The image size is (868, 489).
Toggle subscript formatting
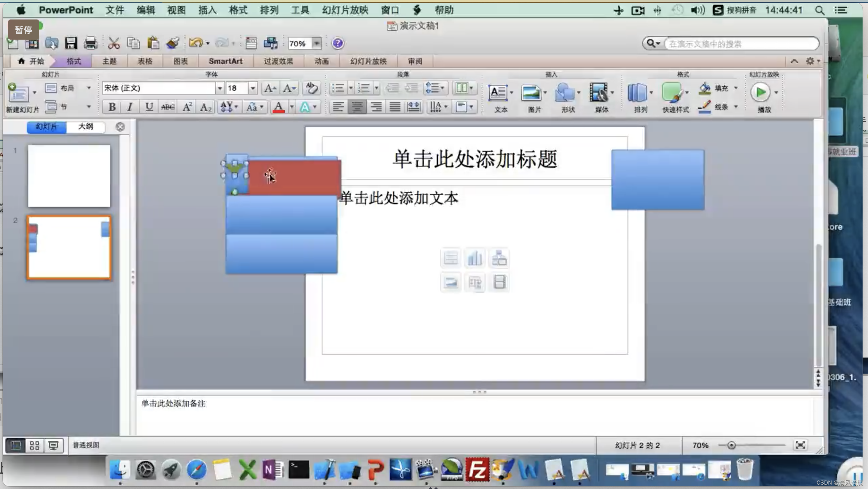pos(206,107)
